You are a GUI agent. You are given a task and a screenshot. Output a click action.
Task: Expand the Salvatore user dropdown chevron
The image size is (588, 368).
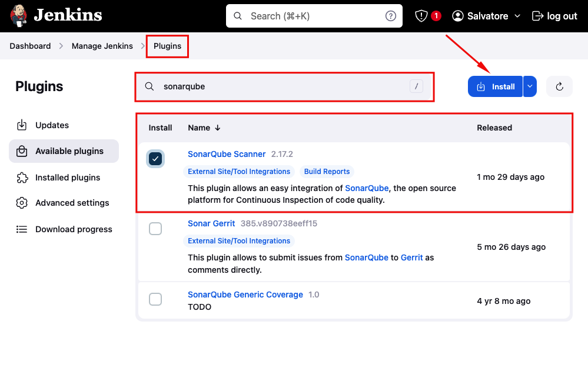click(x=517, y=16)
